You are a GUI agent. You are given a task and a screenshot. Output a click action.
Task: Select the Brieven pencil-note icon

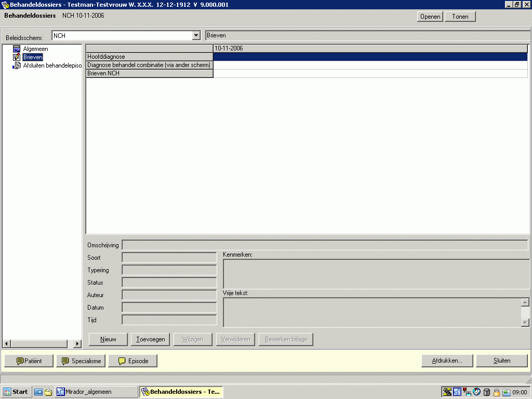click(x=17, y=57)
